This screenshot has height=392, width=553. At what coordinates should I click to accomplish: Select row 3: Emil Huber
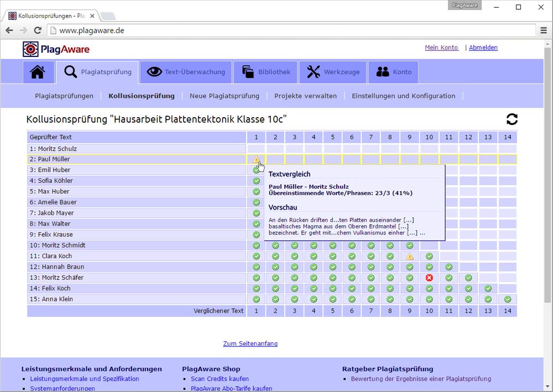pos(137,170)
